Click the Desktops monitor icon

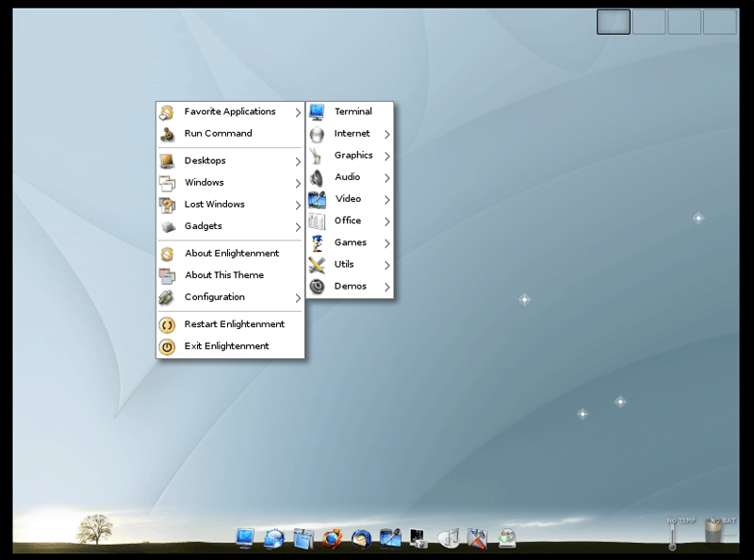click(x=167, y=161)
